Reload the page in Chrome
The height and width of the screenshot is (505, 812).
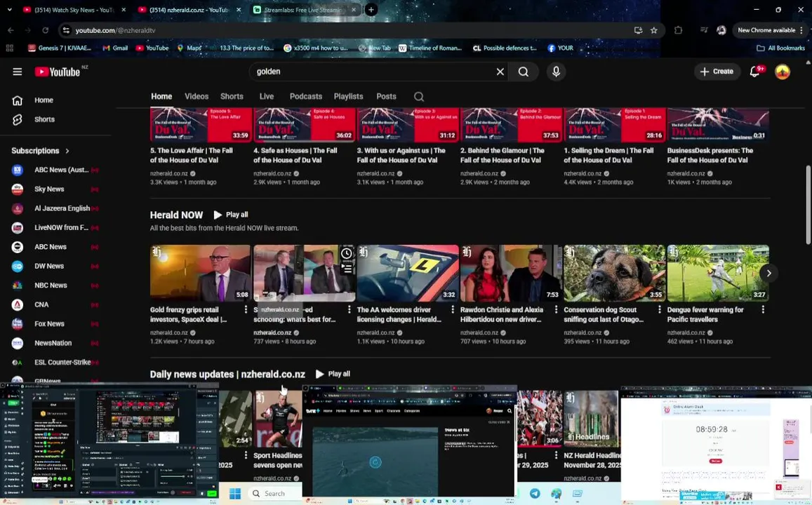click(x=45, y=31)
